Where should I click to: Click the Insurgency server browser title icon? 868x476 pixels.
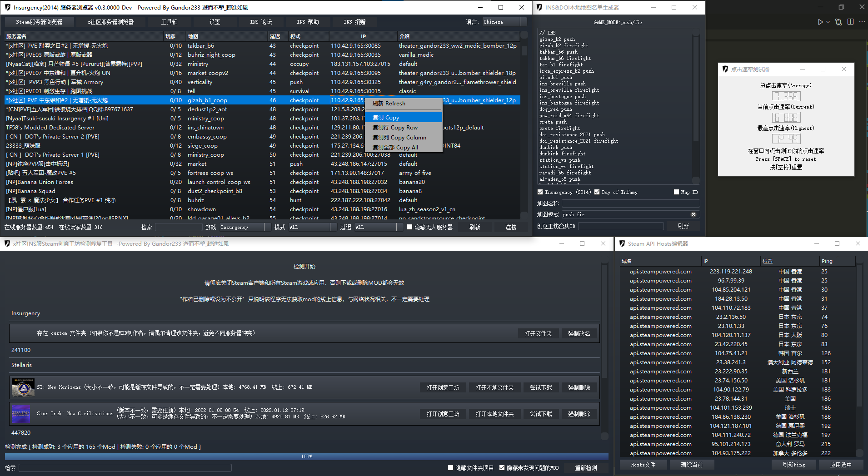7,7
